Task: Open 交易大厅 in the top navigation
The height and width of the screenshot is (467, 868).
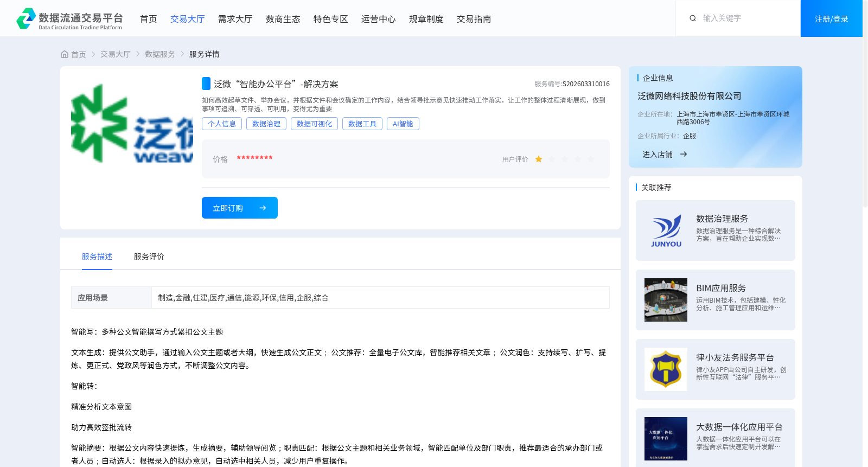Action: click(x=188, y=19)
